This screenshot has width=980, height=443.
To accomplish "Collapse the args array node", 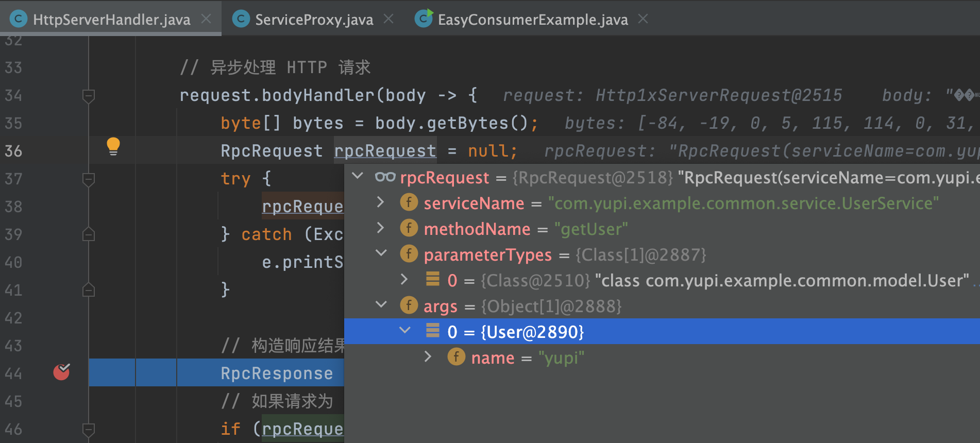I will [381, 304].
